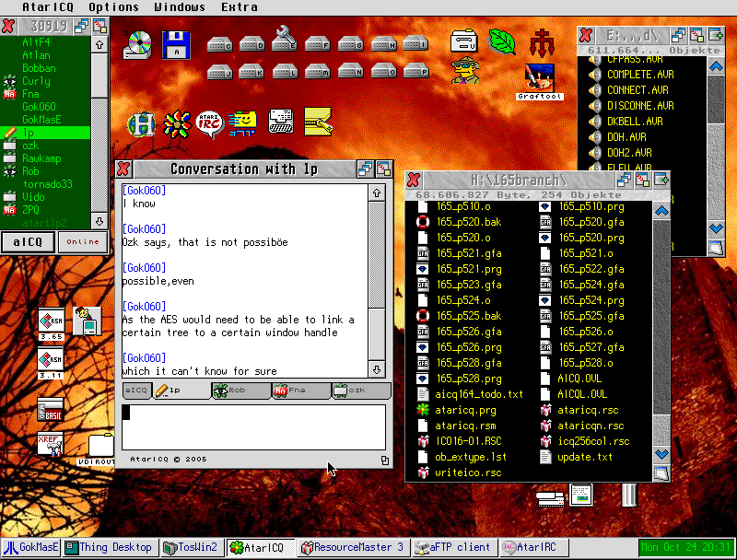Switch to aFTP client in taskbar
Image resolution: width=737 pixels, height=560 pixels.
[x=453, y=547]
